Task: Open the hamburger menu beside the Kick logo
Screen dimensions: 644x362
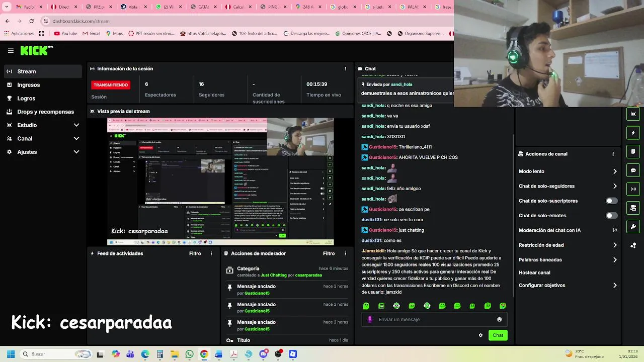Action: 11,51
